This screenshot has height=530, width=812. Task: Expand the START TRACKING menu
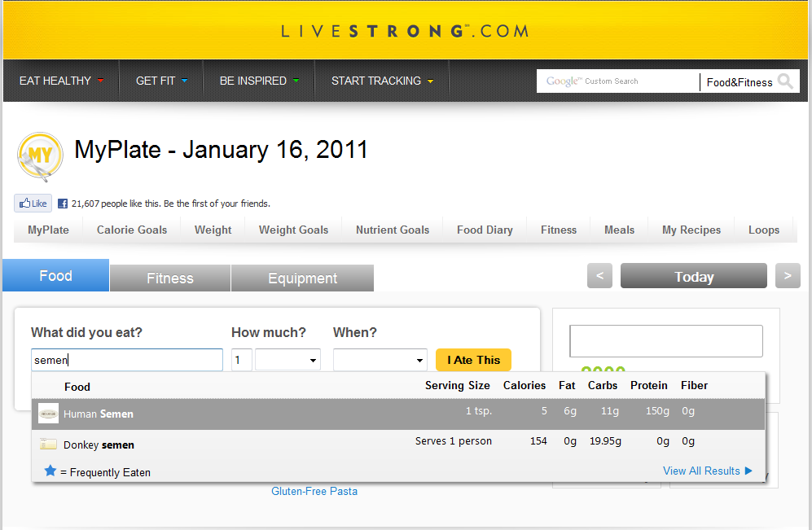pyautogui.click(x=382, y=81)
